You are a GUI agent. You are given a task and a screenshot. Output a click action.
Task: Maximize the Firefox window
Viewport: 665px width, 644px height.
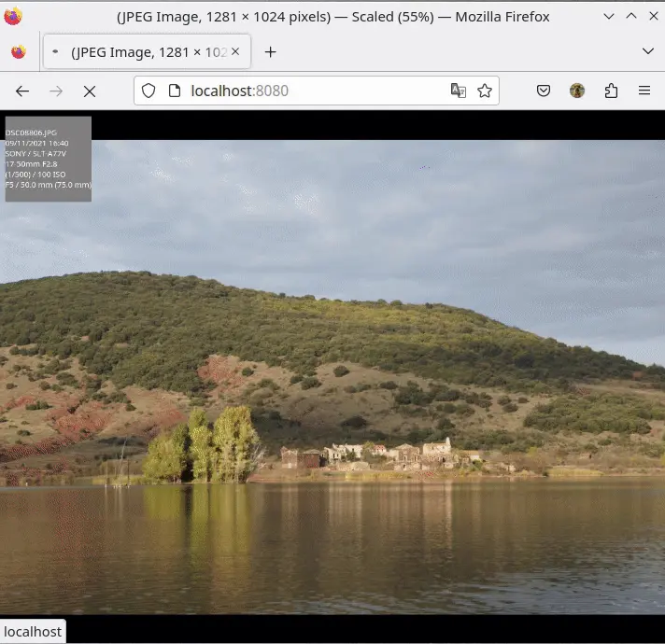(x=630, y=16)
